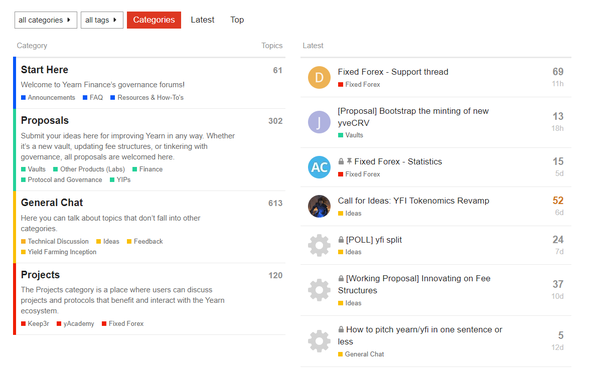Open the Technical Discussion subcategory
This screenshot has height=370, width=600.
pyautogui.click(x=55, y=241)
